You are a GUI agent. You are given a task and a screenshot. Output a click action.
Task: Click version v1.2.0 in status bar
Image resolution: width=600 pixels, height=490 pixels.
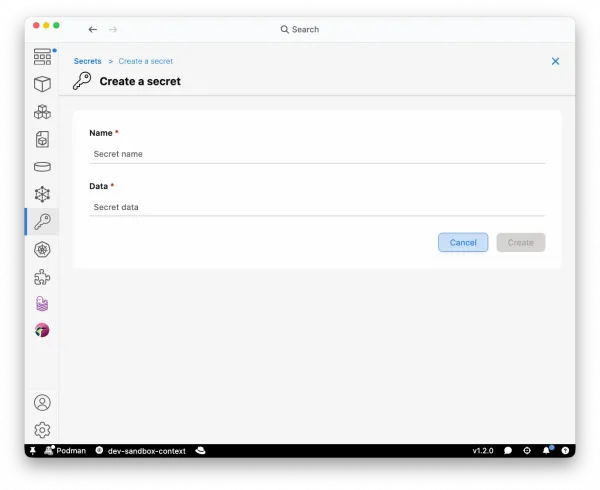click(x=483, y=451)
